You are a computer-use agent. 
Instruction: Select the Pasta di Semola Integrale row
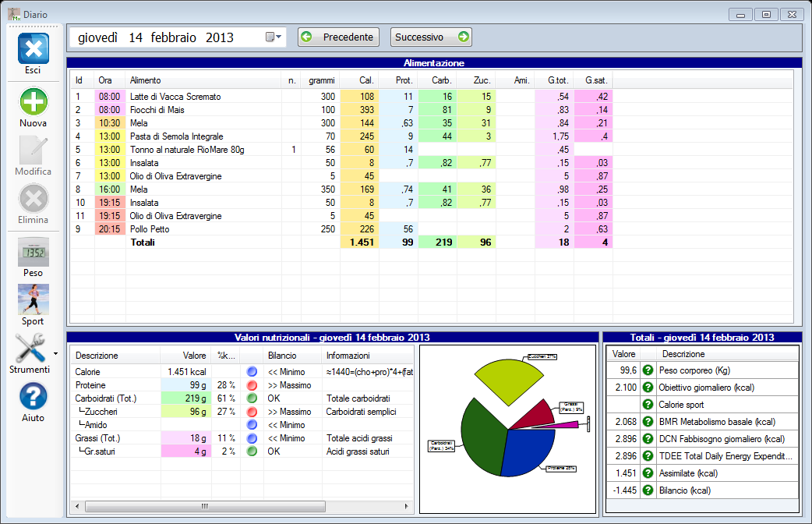pos(177,136)
